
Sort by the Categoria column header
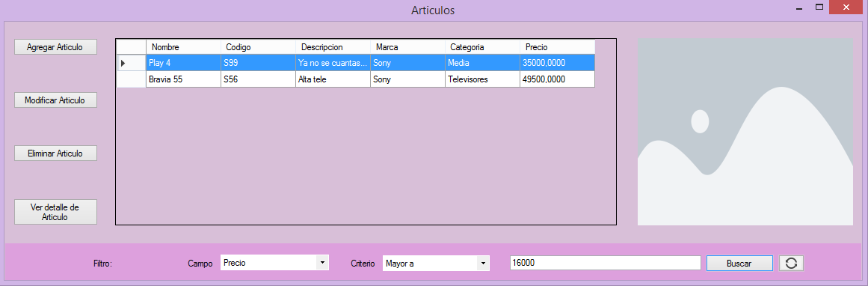pos(482,47)
